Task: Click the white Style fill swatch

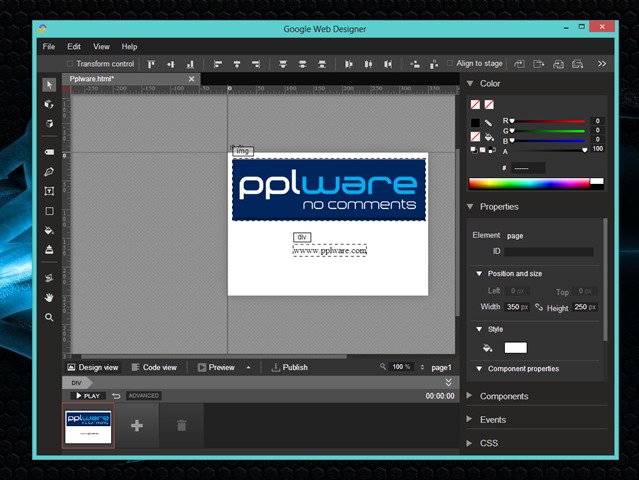Action: coord(516,347)
